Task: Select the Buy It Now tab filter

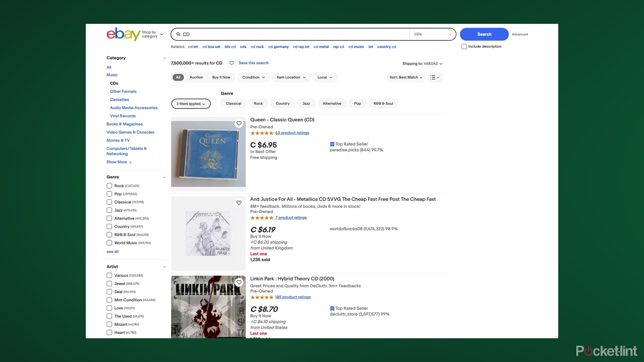Action: click(x=220, y=77)
